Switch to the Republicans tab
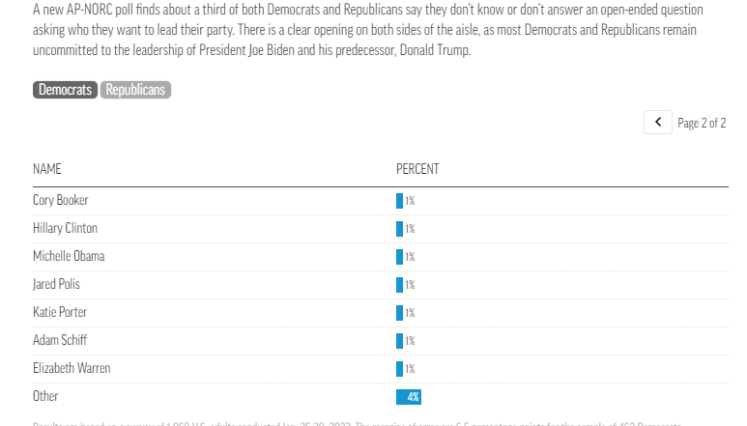The width and height of the screenshot is (747, 426). pos(135,90)
